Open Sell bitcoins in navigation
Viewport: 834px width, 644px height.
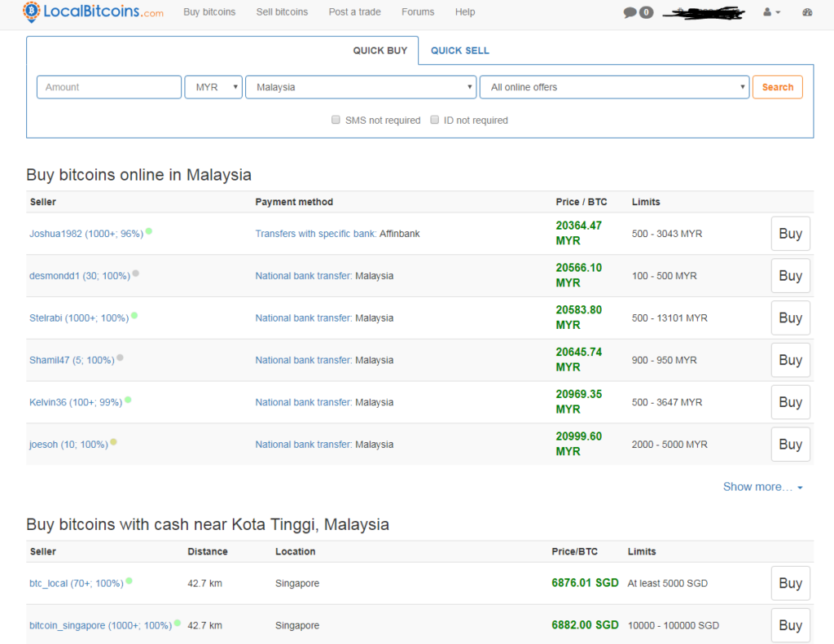282,11
